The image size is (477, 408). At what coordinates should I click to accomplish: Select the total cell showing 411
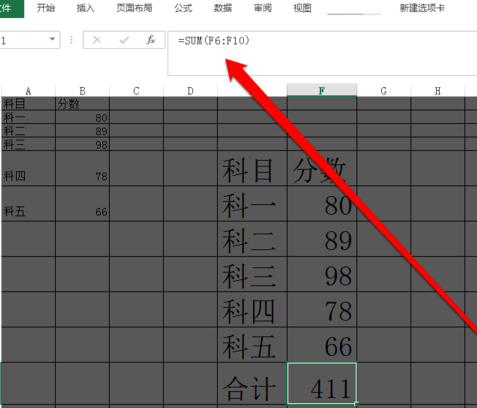coord(322,383)
